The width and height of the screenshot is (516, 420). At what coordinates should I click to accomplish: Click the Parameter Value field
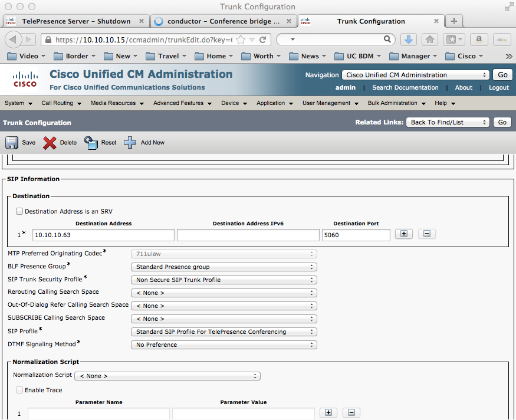(244, 414)
